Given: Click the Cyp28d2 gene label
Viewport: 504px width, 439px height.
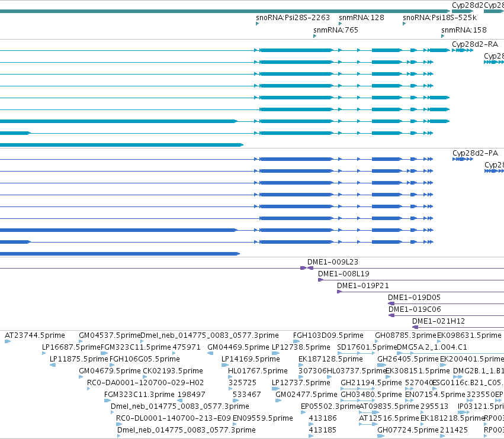Looking at the screenshot, I should [467, 5].
